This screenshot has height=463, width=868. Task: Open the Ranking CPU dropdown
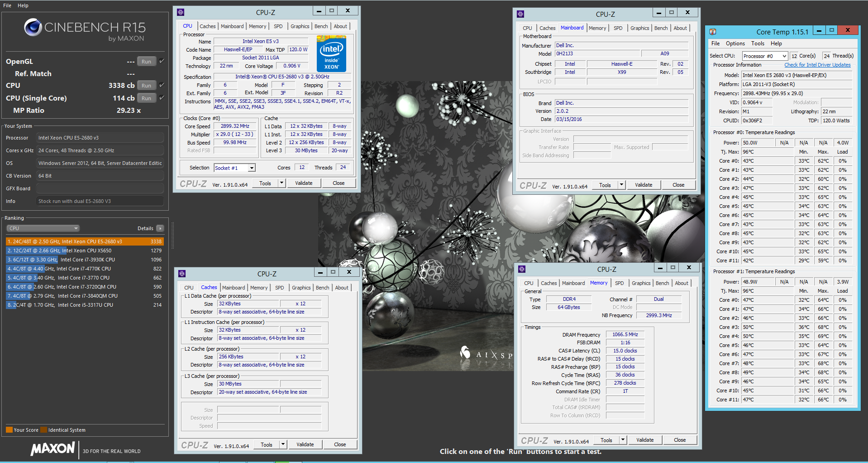click(43, 228)
